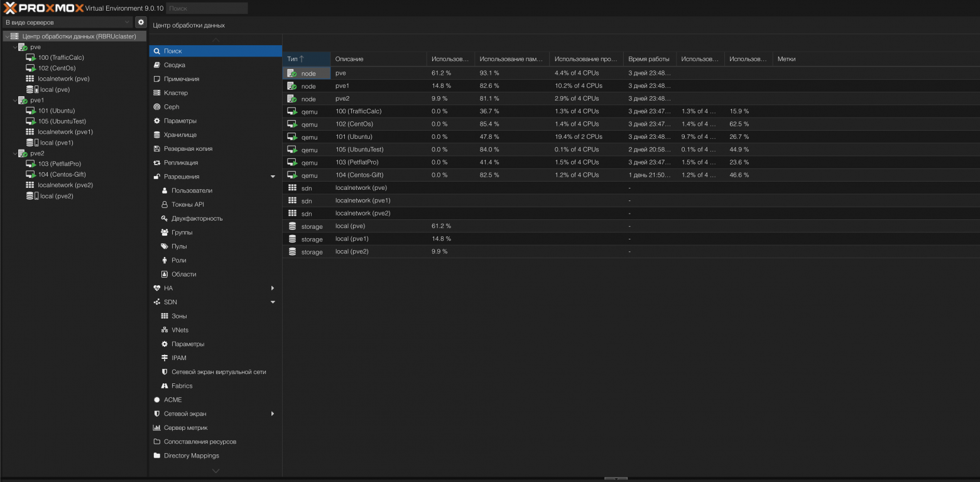Click the Области realms icon
The image size is (980, 482).
point(165,274)
